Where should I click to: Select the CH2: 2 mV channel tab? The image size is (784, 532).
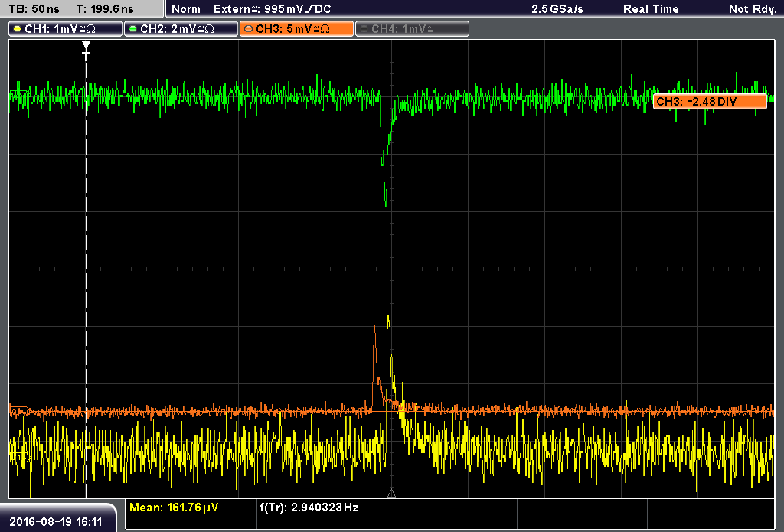[x=181, y=29]
